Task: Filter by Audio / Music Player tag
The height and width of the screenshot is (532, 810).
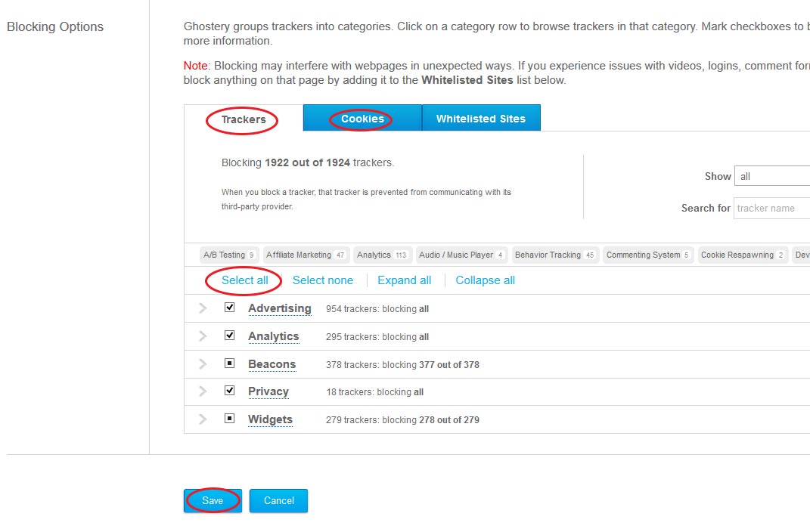Action: click(461, 255)
